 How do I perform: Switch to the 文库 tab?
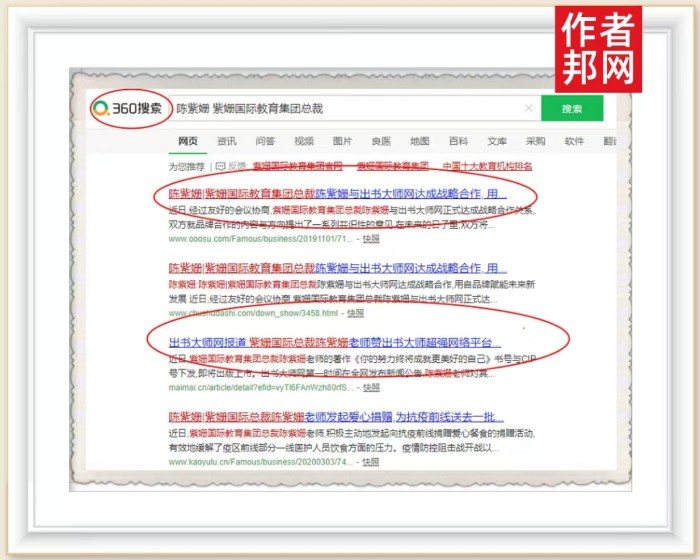497,141
